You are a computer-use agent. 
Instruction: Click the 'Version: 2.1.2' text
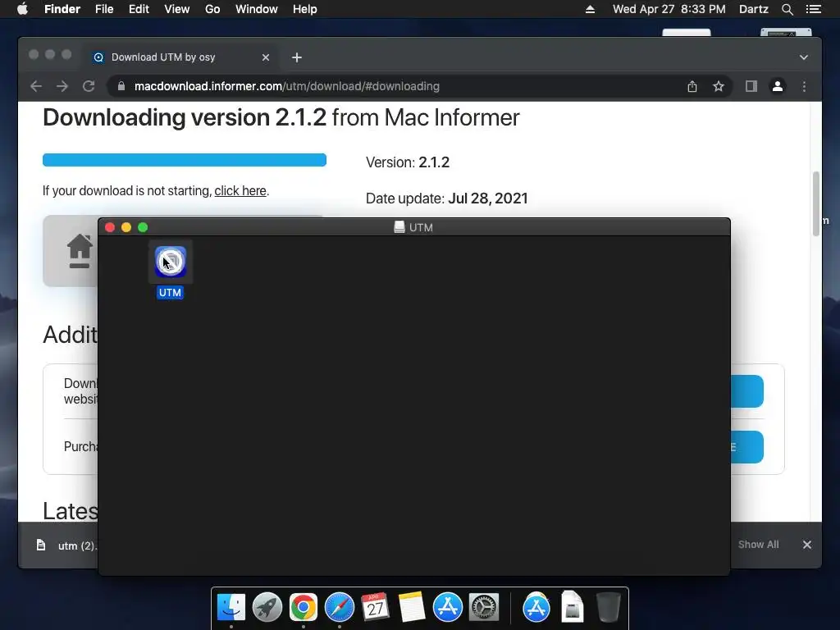(x=408, y=162)
